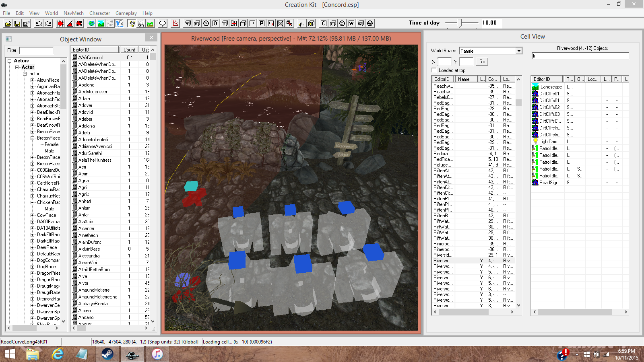Open iTunes from the taskbar
This screenshot has width=644, height=362.
(157, 354)
